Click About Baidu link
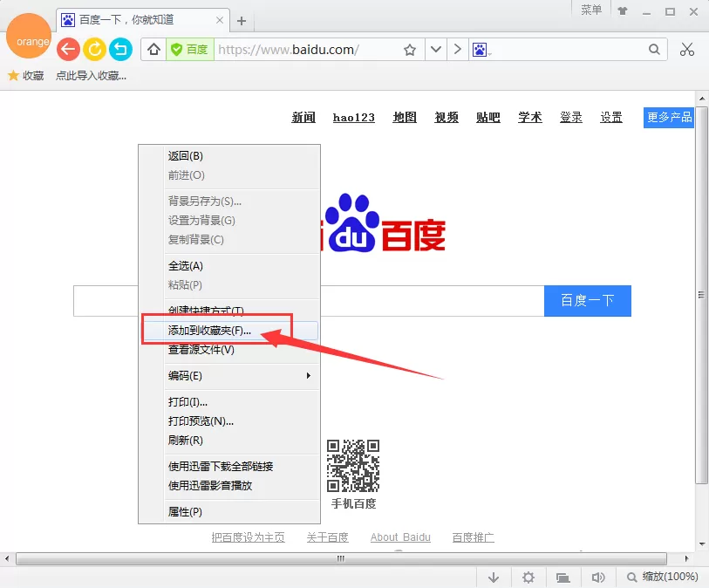The width and height of the screenshot is (709, 588). tap(400, 537)
